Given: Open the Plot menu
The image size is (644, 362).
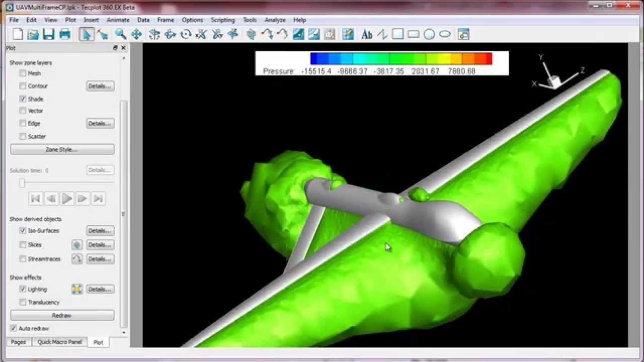Looking at the screenshot, I should coord(70,20).
